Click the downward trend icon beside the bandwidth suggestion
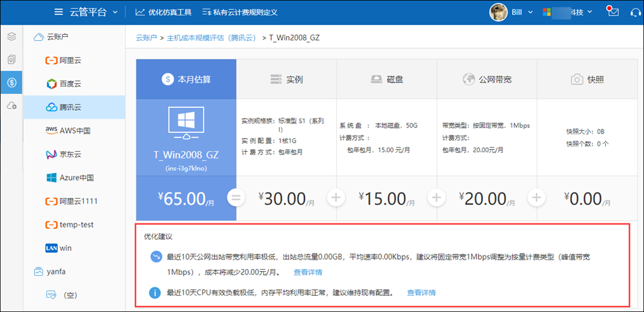Viewport: 644px width, 312px height. tap(154, 258)
